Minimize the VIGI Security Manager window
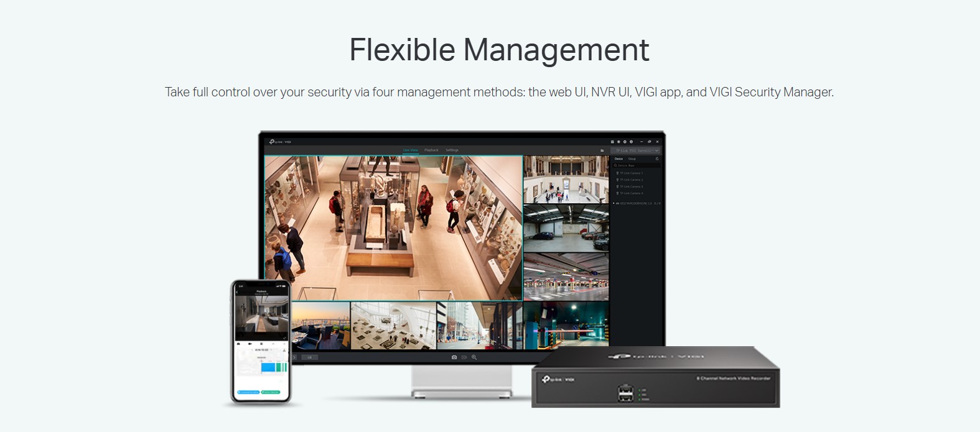Image resolution: width=980 pixels, height=432 pixels. 641,142
